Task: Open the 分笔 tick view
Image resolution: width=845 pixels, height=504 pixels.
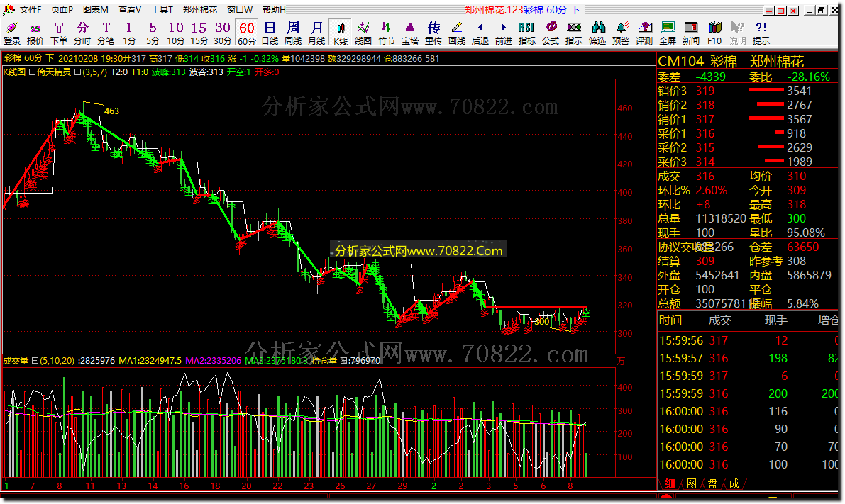Action: click(106, 33)
